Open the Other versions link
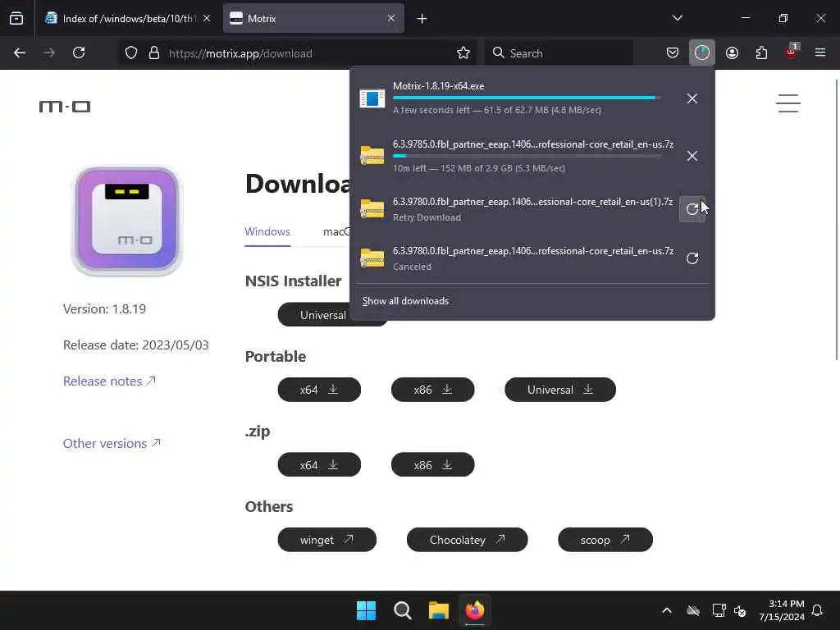The width and height of the screenshot is (840, 630). click(x=112, y=444)
